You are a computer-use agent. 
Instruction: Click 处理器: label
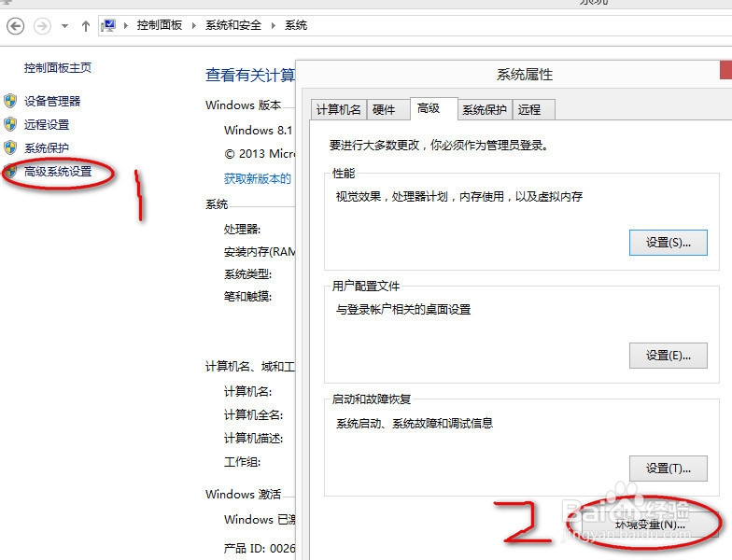242,230
